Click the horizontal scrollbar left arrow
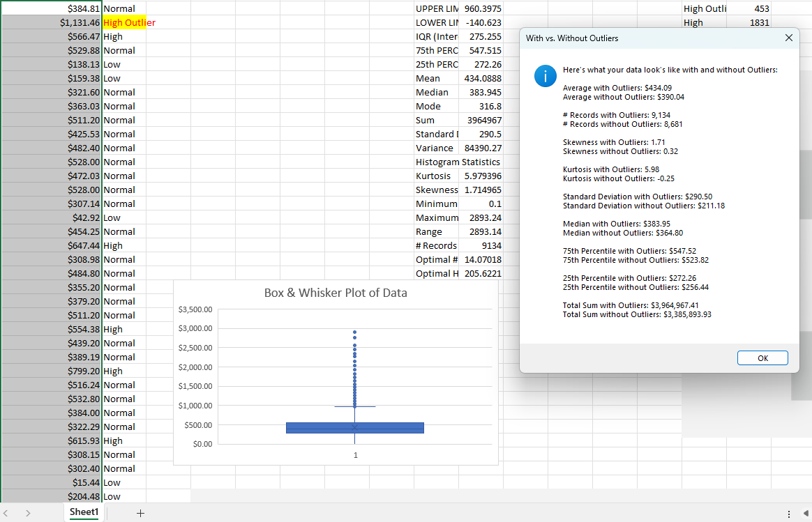This screenshot has height=522, width=812. [806, 513]
